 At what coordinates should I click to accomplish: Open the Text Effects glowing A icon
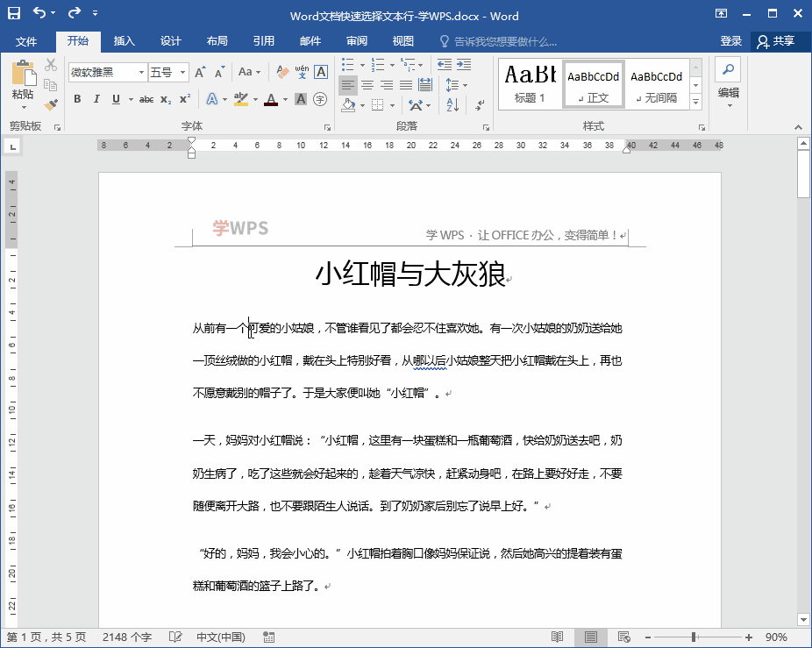(211, 98)
